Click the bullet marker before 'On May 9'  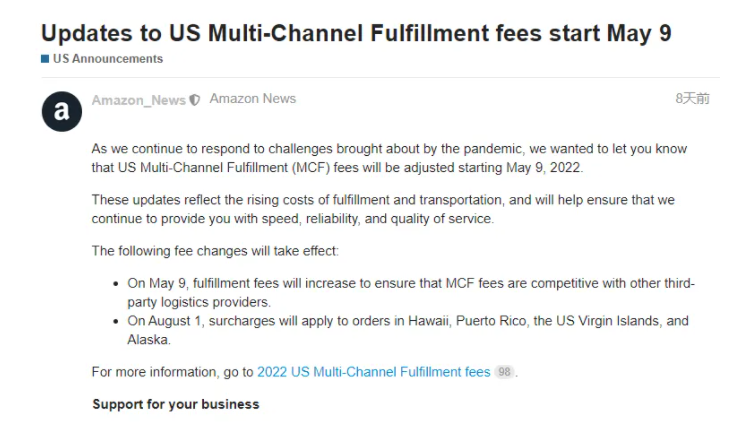tap(116, 284)
